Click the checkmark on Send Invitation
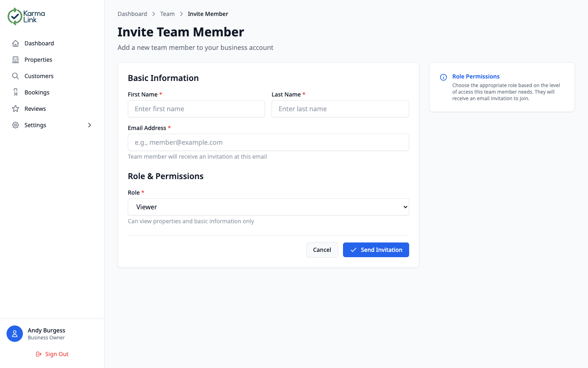Image resolution: width=588 pixels, height=368 pixels. click(x=354, y=250)
